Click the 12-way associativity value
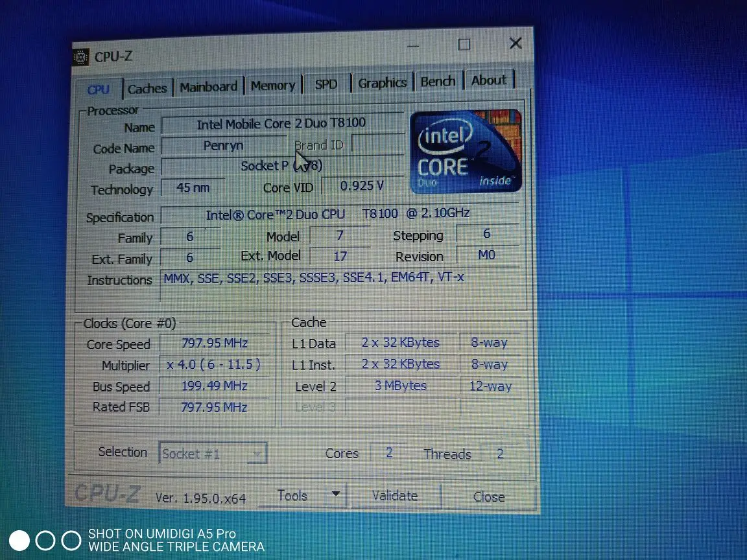 tap(491, 386)
